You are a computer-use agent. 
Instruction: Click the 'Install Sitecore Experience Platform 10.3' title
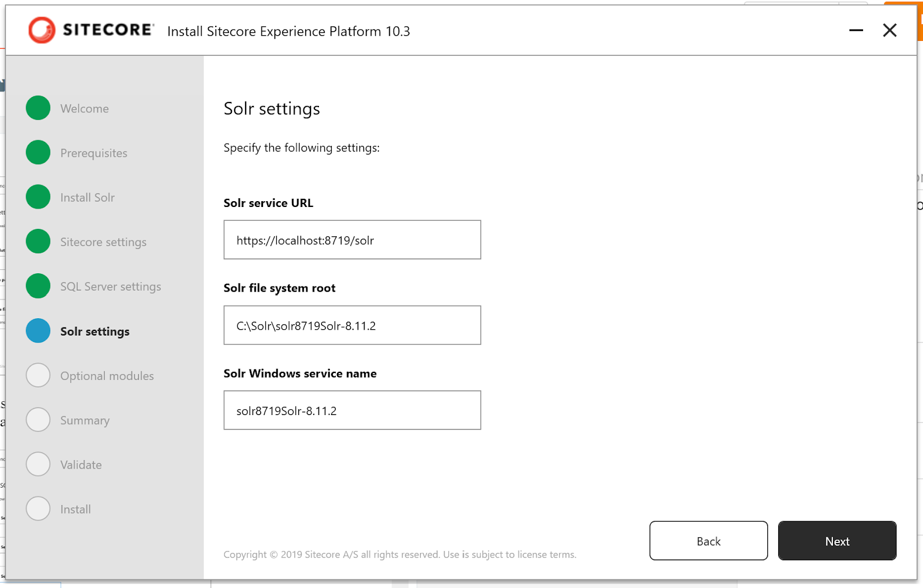coord(288,31)
